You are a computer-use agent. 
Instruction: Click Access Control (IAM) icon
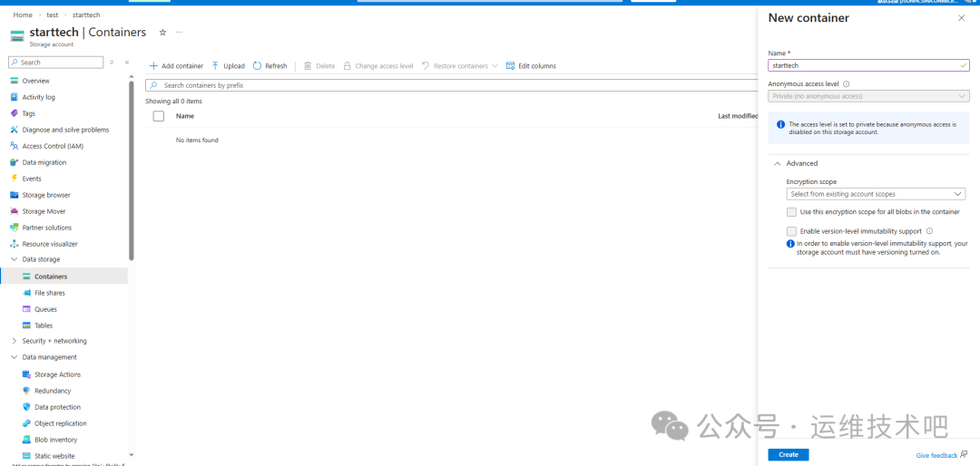coord(15,146)
